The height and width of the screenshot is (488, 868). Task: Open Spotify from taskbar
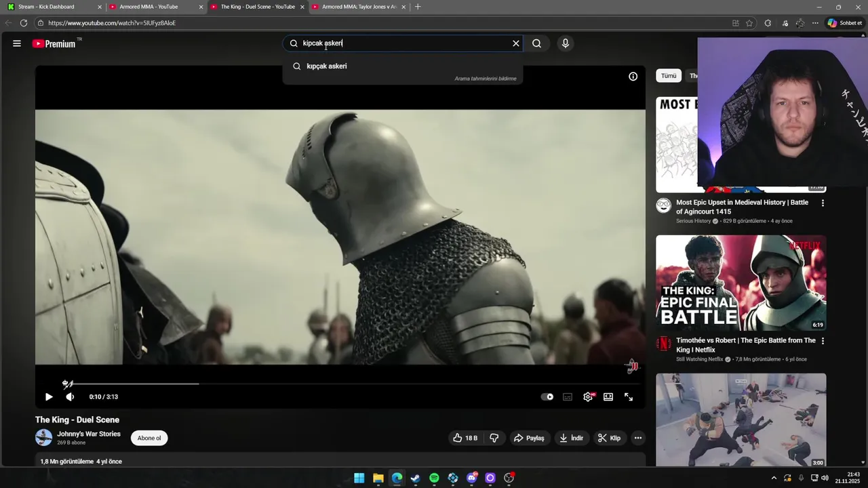(x=435, y=478)
